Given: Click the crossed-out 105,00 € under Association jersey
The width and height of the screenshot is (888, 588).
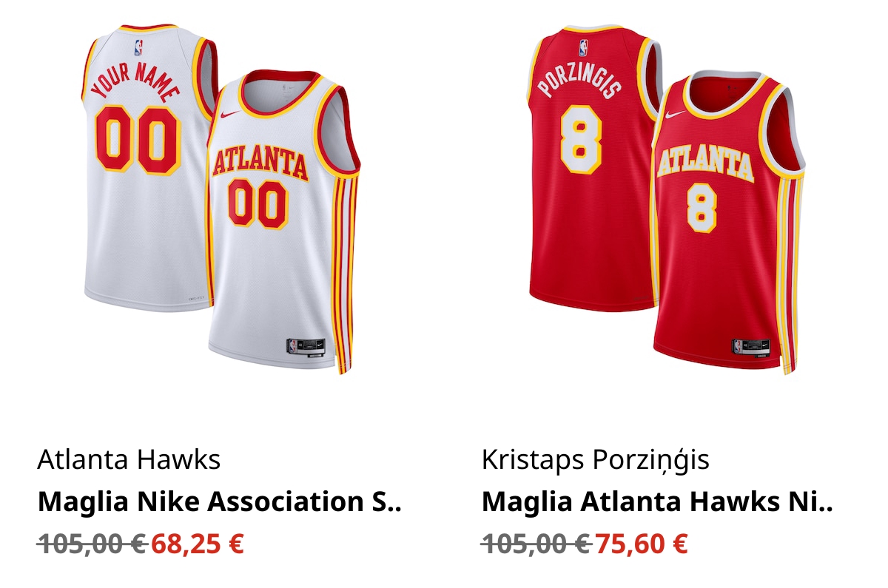Looking at the screenshot, I should [92, 544].
